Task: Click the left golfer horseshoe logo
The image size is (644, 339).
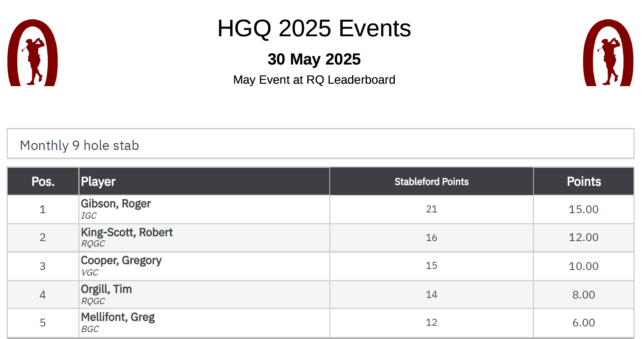Action: pos(32,53)
